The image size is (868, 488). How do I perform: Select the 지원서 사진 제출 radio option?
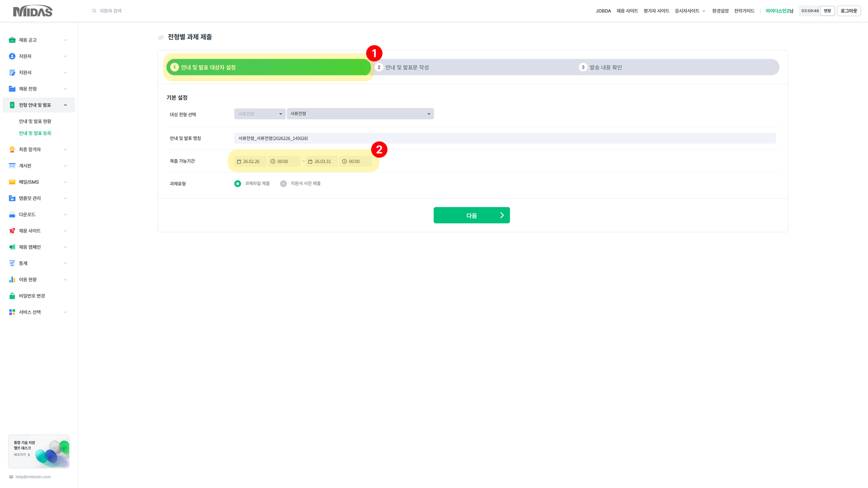[x=283, y=184]
